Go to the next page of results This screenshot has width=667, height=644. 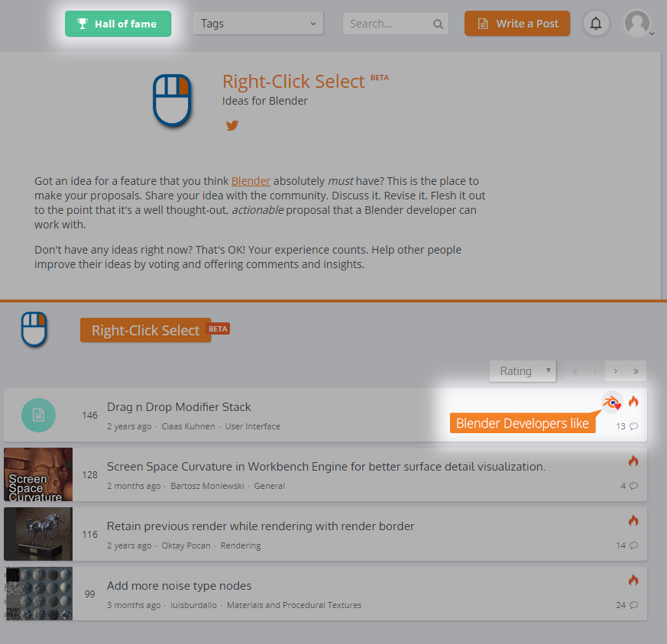616,371
